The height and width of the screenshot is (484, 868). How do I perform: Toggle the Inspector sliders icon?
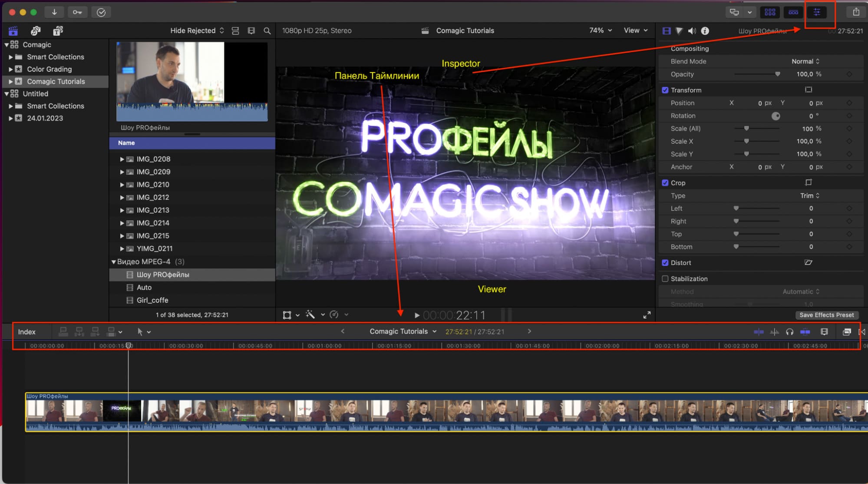817,12
